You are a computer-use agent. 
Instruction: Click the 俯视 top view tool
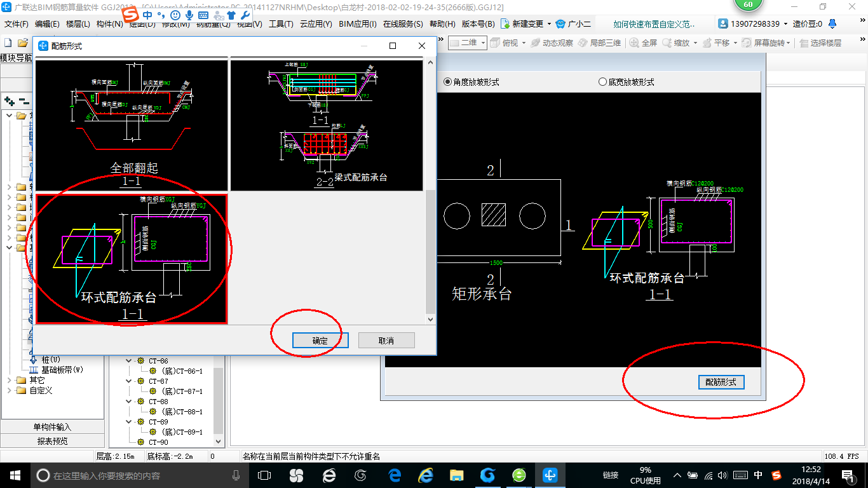(505, 43)
